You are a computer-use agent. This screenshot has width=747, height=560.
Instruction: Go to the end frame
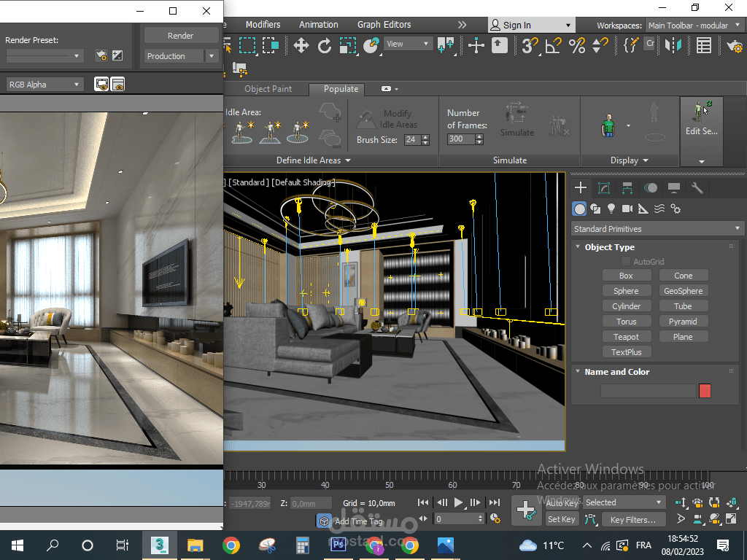coord(495,502)
